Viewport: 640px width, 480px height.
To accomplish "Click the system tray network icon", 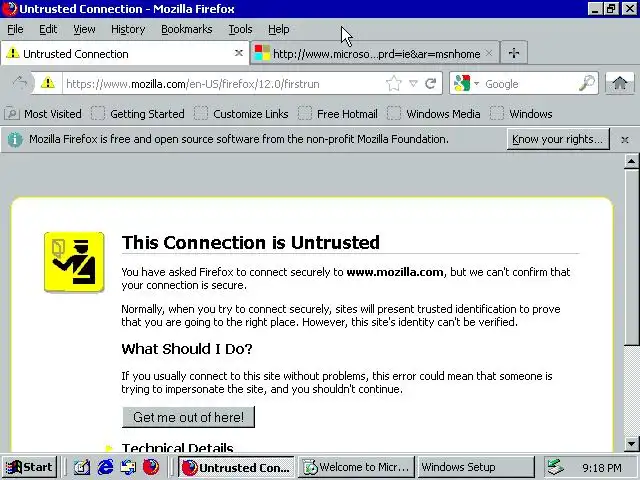I will pyautogui.click(x=556, y=467).
